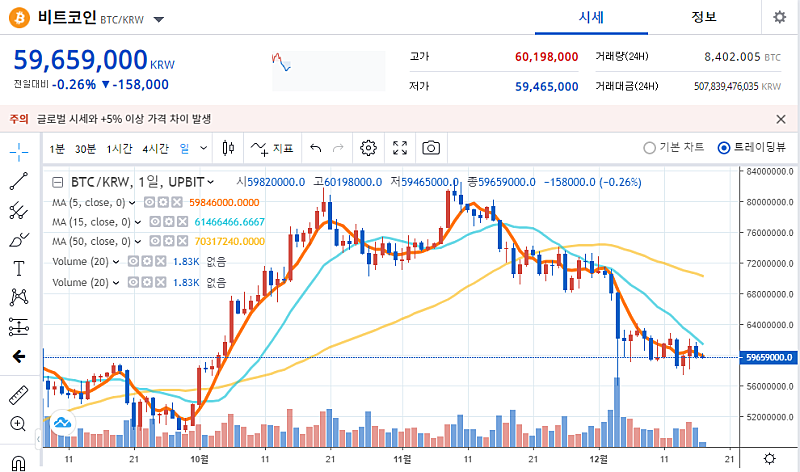This screenshot has width=800, height=472.
Task: Click the orange Bitcoin logo icon
Action: coord(19,18)
